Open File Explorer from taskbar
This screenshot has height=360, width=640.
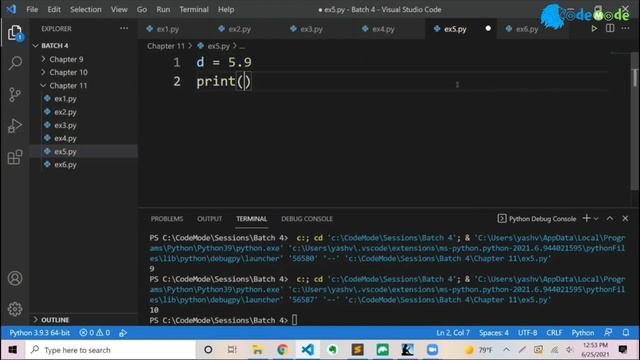click(258, 350)
